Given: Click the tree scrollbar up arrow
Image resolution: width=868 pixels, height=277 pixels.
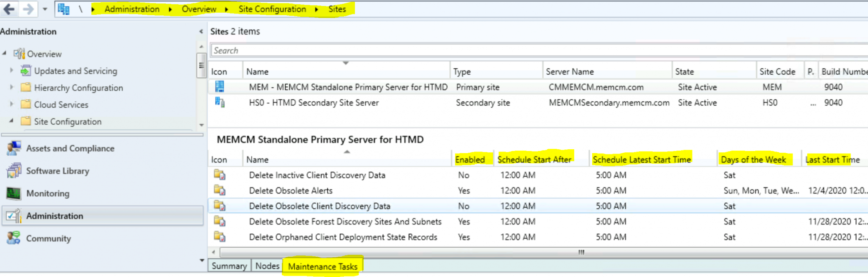Looking at the screenshot, I should click(x=201, y=47).
